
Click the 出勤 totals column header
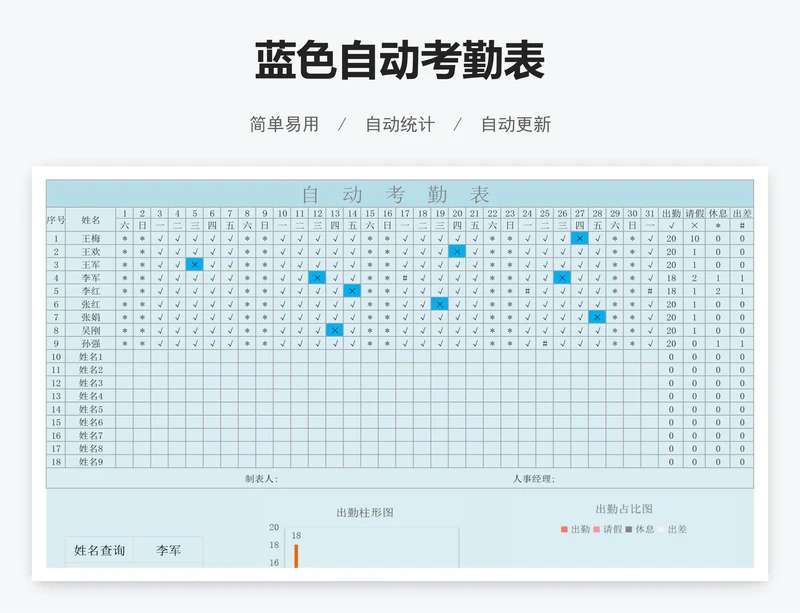[x=671, y=213]
